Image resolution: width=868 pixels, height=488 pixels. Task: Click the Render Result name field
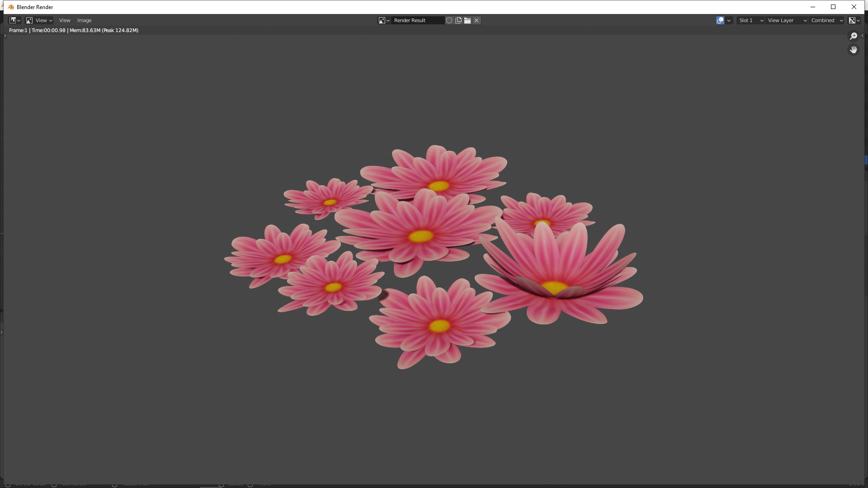click(x=417, y=20)
